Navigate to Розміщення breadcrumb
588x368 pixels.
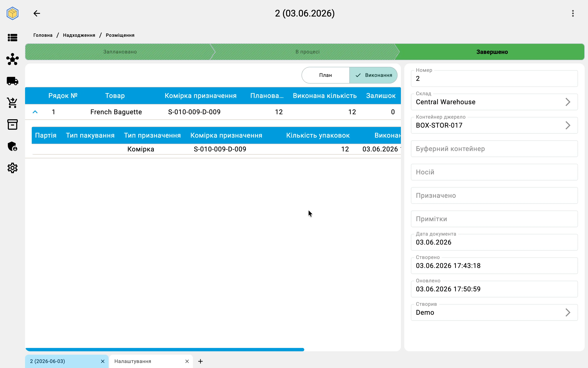pyautogui.click(x=120, y=35)
